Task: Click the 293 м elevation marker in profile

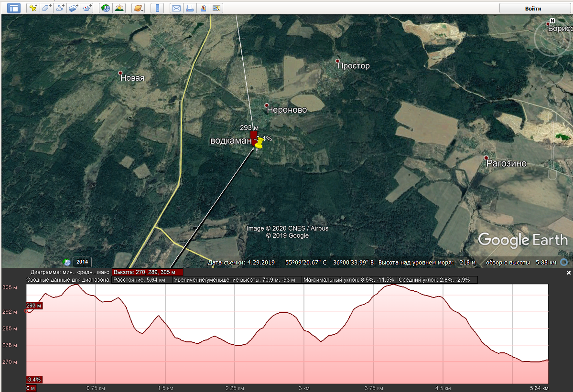Action: (33, 306)
